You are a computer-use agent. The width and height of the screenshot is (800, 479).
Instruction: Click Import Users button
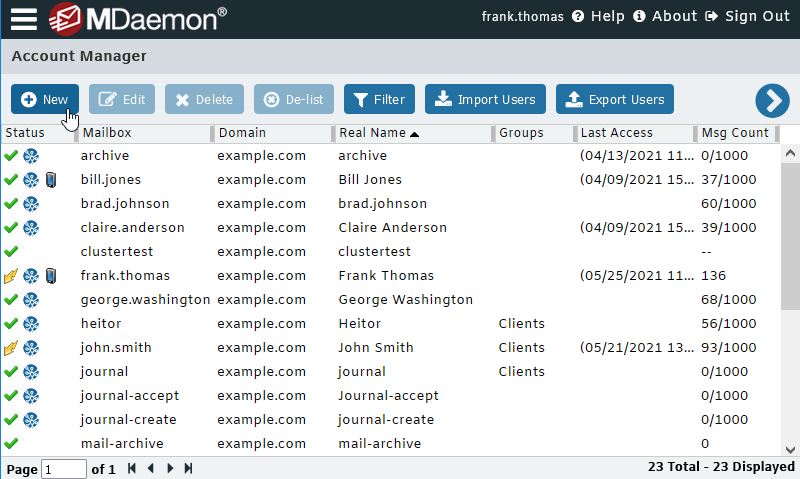coord(485,99)
